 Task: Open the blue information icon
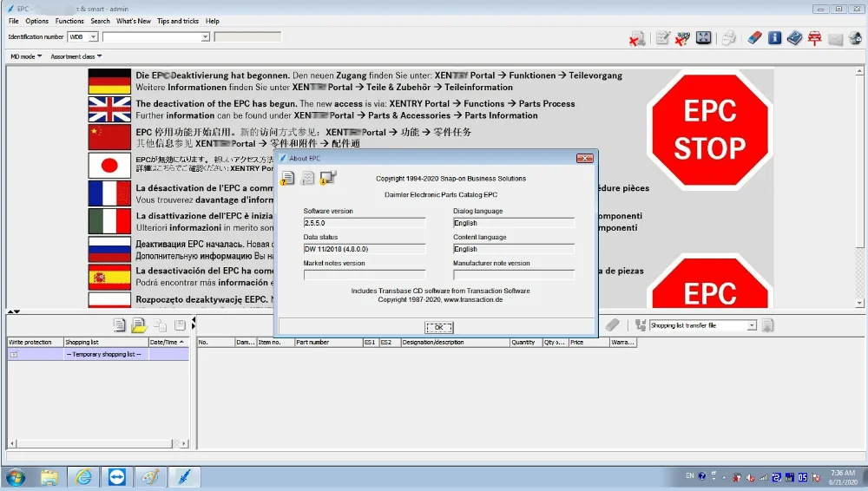point(774,37)
